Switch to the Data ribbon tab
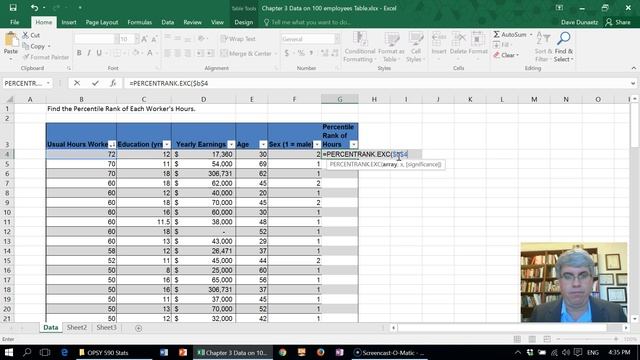 [x=167, y=22]
